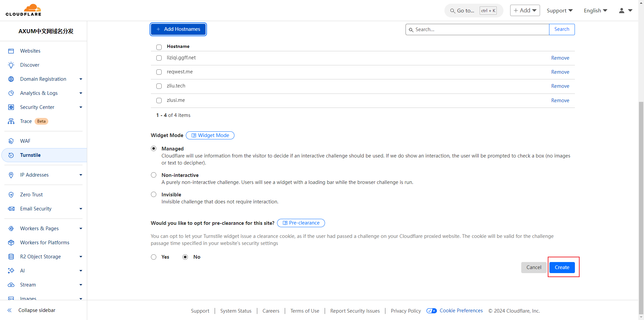644x320 pixels.
Task: Open Workers for Platforms in sidebar
Action: tap(44, 243)
